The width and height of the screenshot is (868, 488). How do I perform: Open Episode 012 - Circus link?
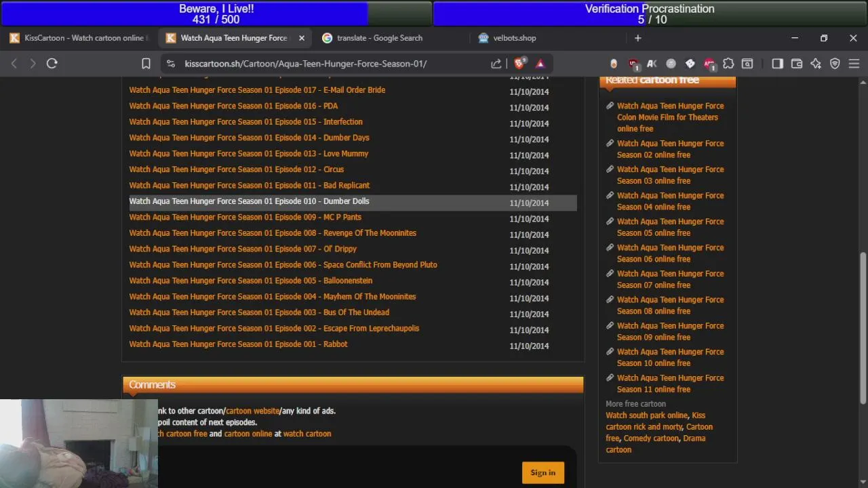click(237, 169)
